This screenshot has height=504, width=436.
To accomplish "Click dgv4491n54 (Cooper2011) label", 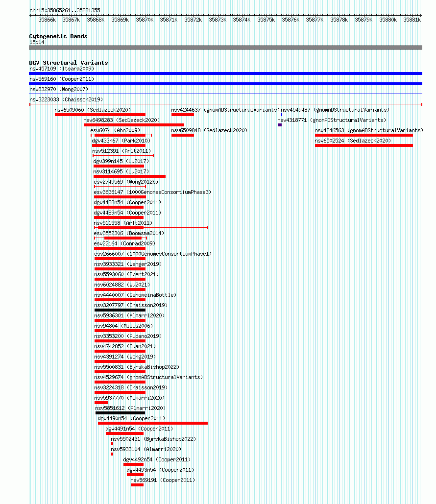I will (x=139, y=429).
